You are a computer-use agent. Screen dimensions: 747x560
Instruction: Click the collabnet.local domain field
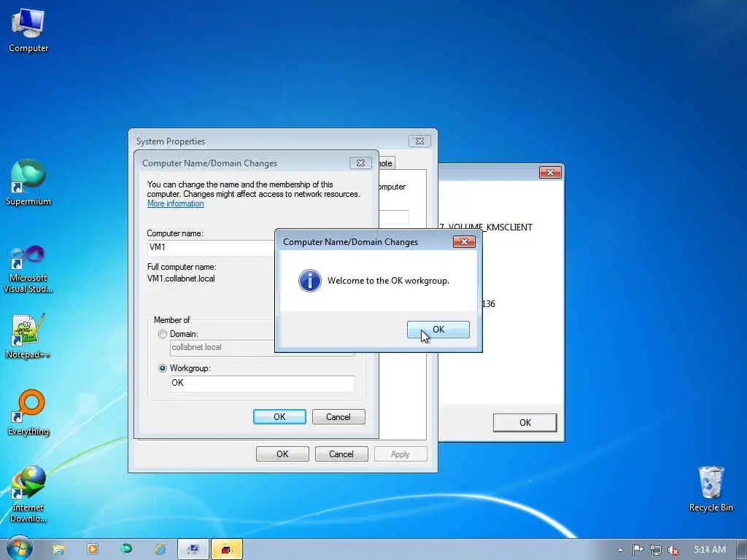222,347
